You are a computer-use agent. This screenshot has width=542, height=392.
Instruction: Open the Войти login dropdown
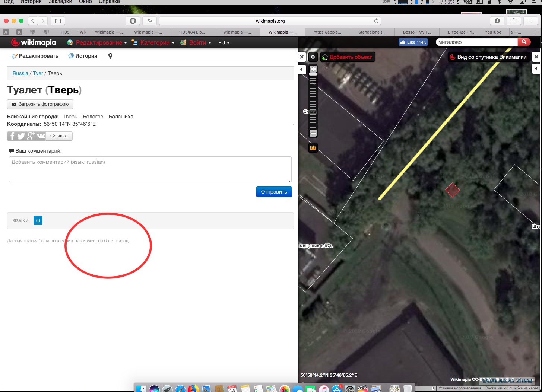tap(196, 42)
